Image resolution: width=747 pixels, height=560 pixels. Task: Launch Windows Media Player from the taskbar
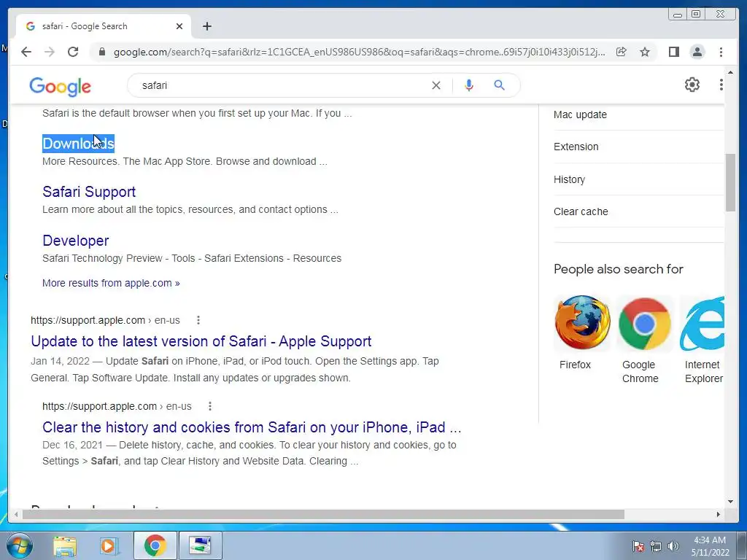(109, 545)
